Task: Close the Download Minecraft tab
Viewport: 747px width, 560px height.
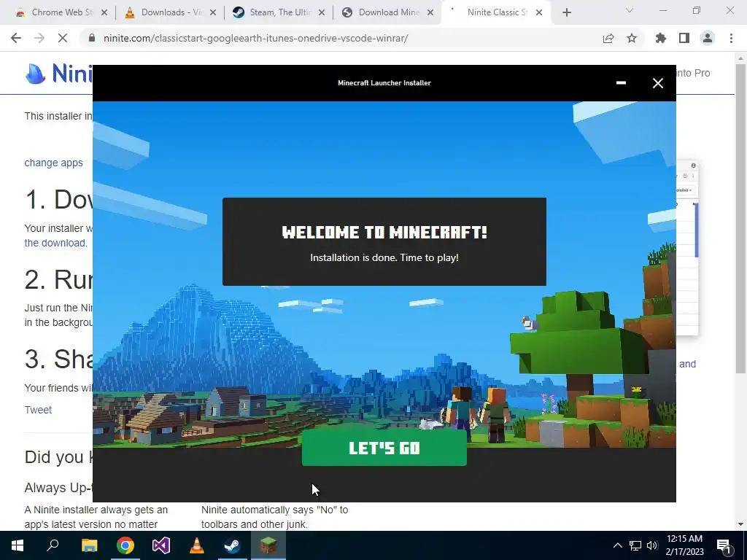Action: click(x=430, y=13)
